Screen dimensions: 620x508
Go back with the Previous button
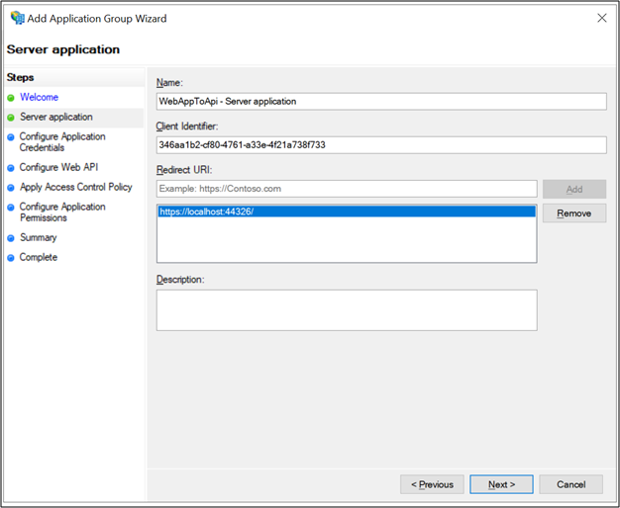click(x=432, y=485)
